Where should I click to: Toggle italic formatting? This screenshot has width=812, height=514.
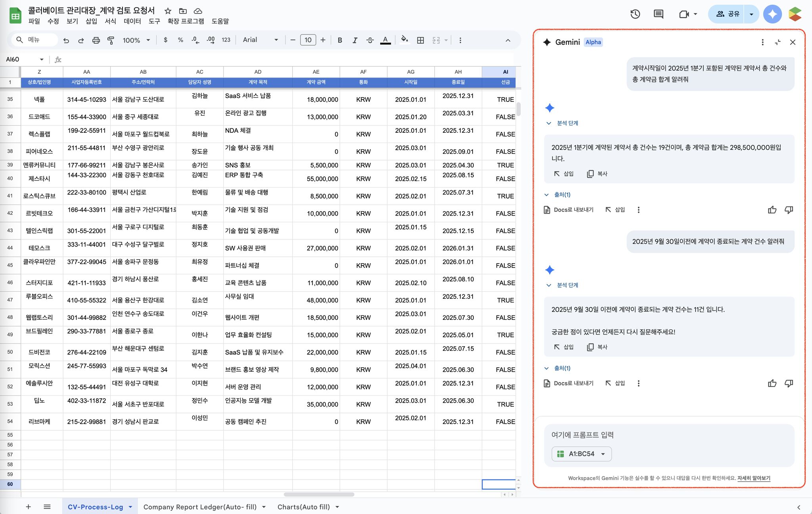pyautogui.click(x=355, y=40)
